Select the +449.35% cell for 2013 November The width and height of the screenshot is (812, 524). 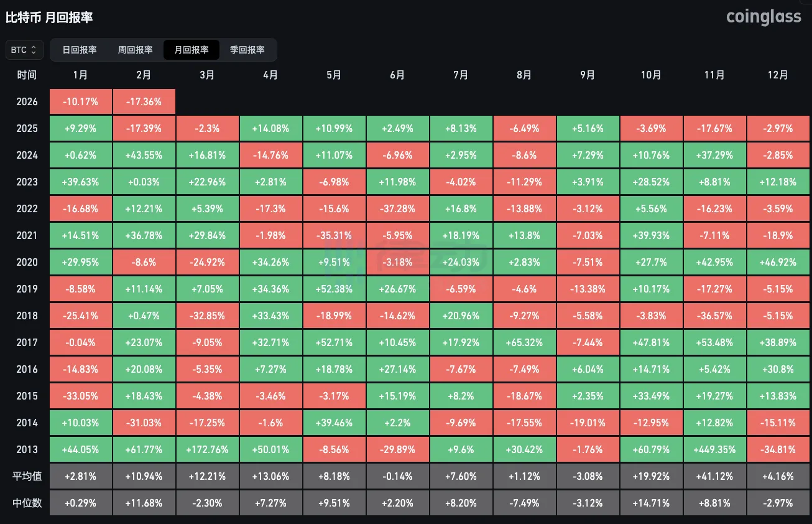click(714, 449)
